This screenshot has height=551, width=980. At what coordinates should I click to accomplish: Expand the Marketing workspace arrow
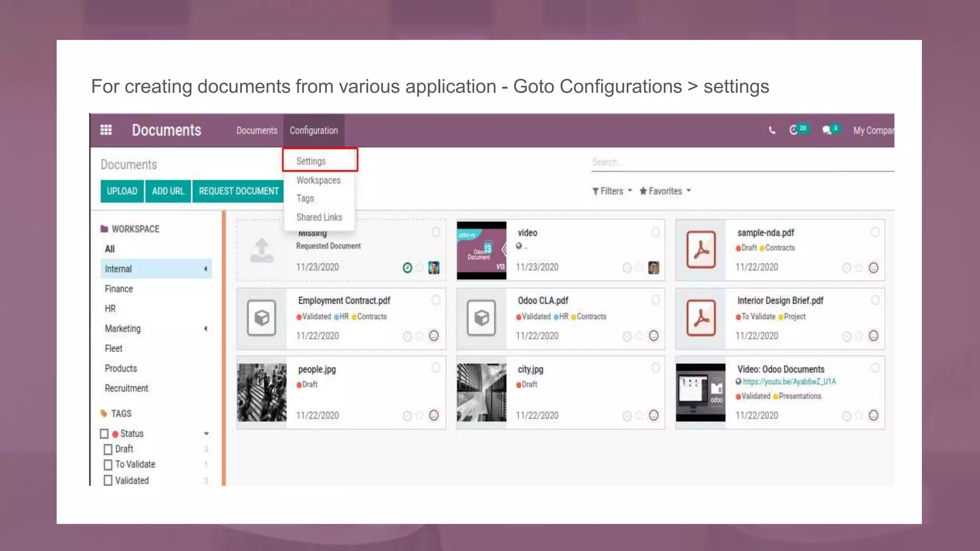[206, 329]
